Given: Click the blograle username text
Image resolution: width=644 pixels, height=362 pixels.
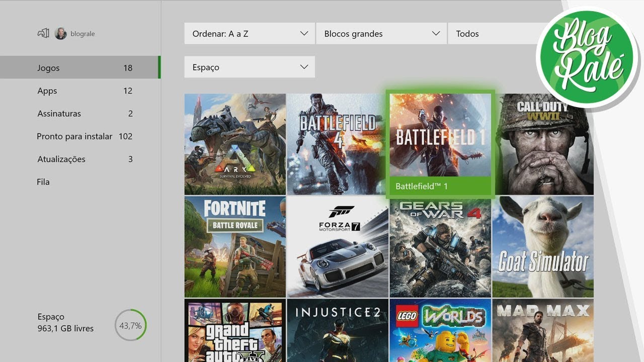Looking at the screenshot, I should click(x=83, y=34).
